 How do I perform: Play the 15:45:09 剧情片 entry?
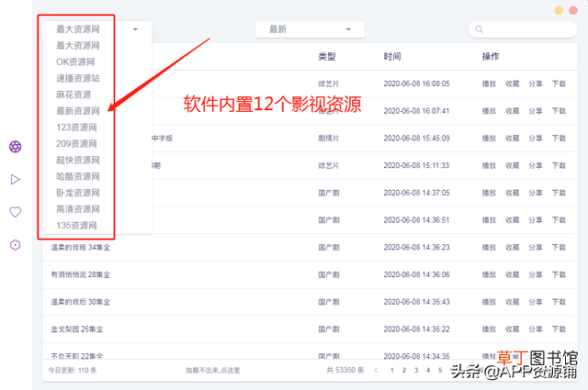pyautogui.click(x=489, y=139)
